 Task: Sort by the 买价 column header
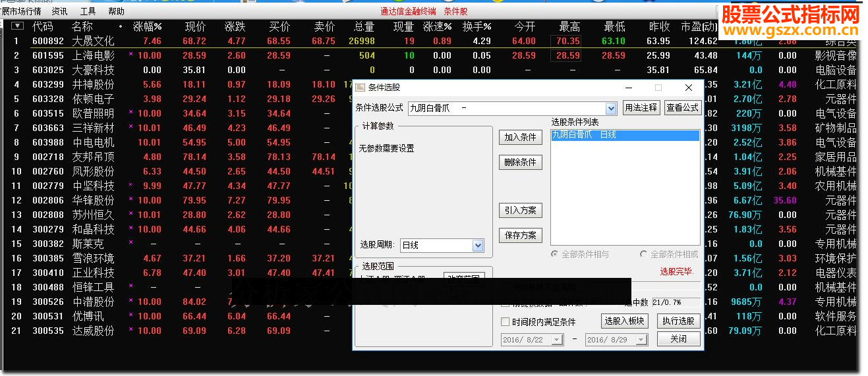tap(279, 26)
